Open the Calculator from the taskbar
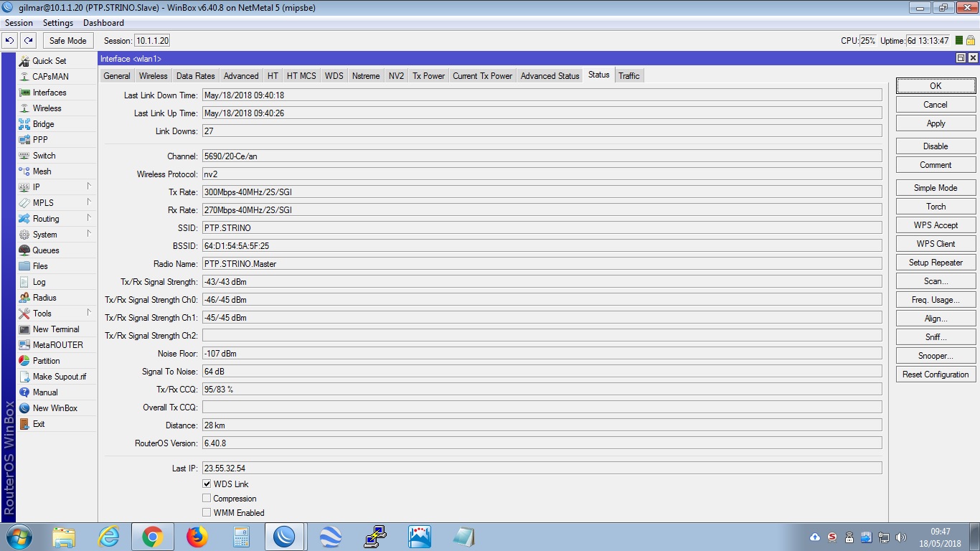The image size is (980, 551). (x=240, y=537)
